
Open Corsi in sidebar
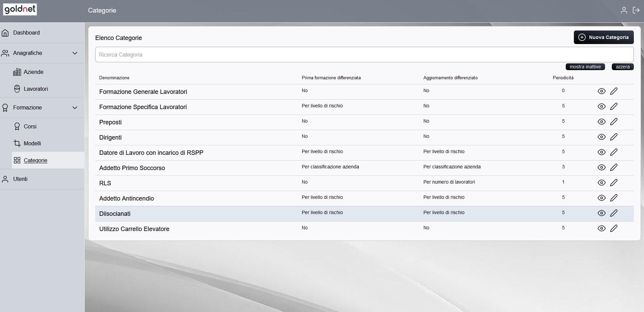(x=30, y=126)
